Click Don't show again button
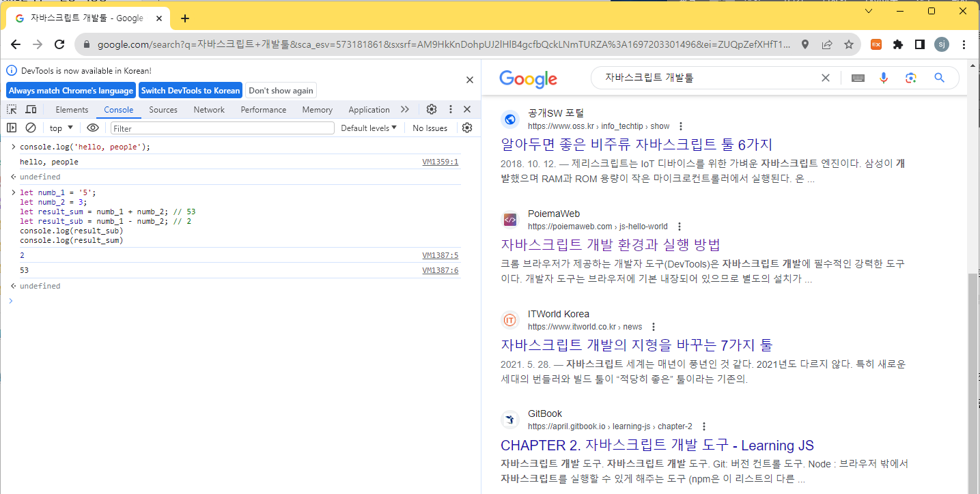This screenshot has width=980, height=494. 281,90
